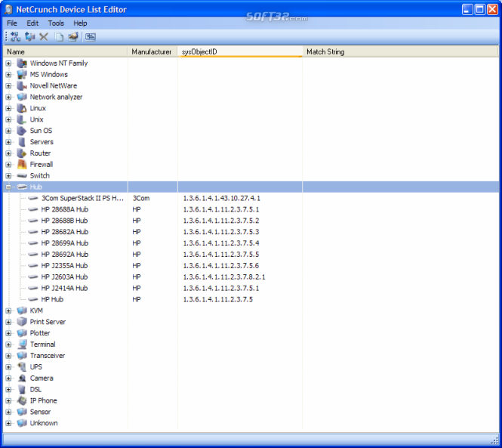This screenshot has width=502, height=448.
Task: Expand the Router tree node
Action: 8,153
